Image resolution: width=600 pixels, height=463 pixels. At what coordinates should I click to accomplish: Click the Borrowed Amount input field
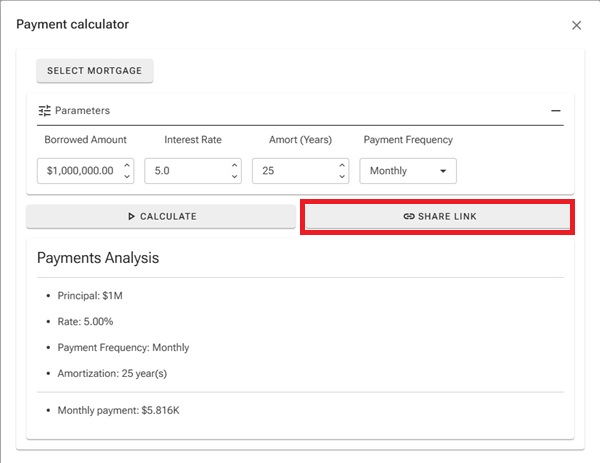(x=80, y=171)
